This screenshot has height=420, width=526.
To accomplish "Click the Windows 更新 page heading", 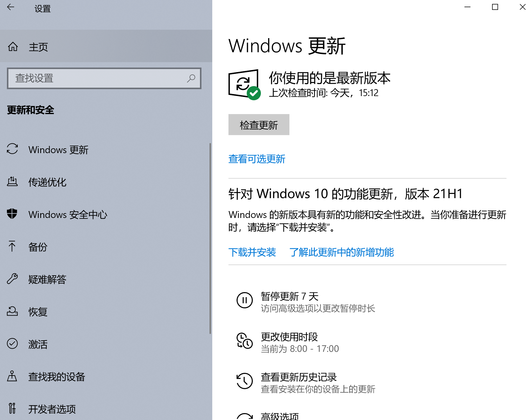I will 287,46.
